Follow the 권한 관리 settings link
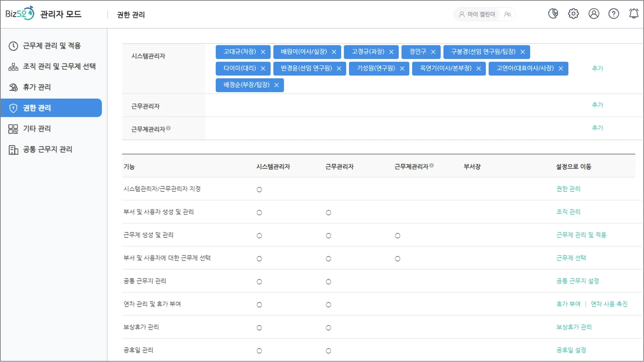The image size is (644, 362). click(568, 189)
